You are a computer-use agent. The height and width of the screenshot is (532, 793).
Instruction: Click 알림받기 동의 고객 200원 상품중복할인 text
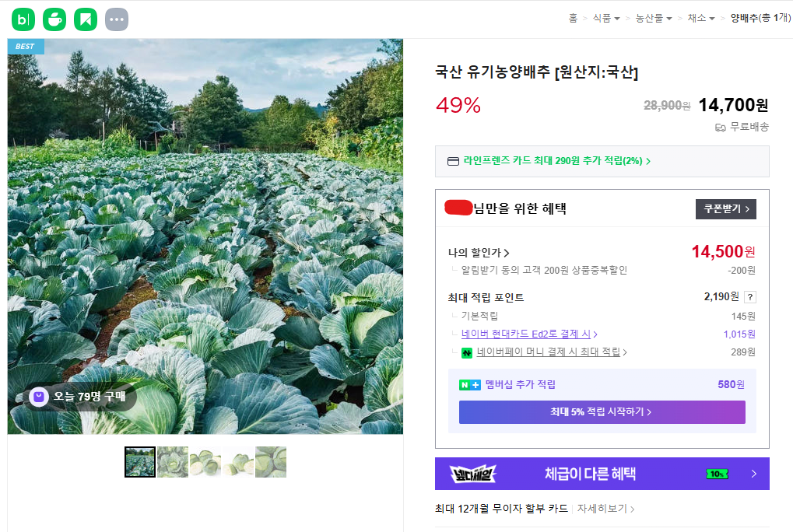544,271
